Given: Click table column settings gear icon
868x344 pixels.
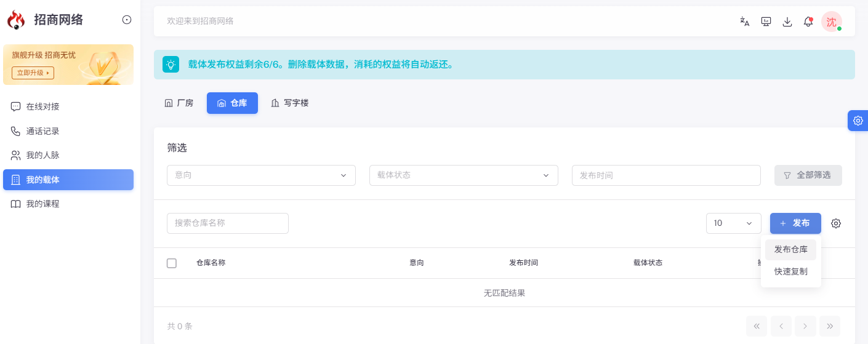Looking at the screenshot, I should click(x=836, y=223).
